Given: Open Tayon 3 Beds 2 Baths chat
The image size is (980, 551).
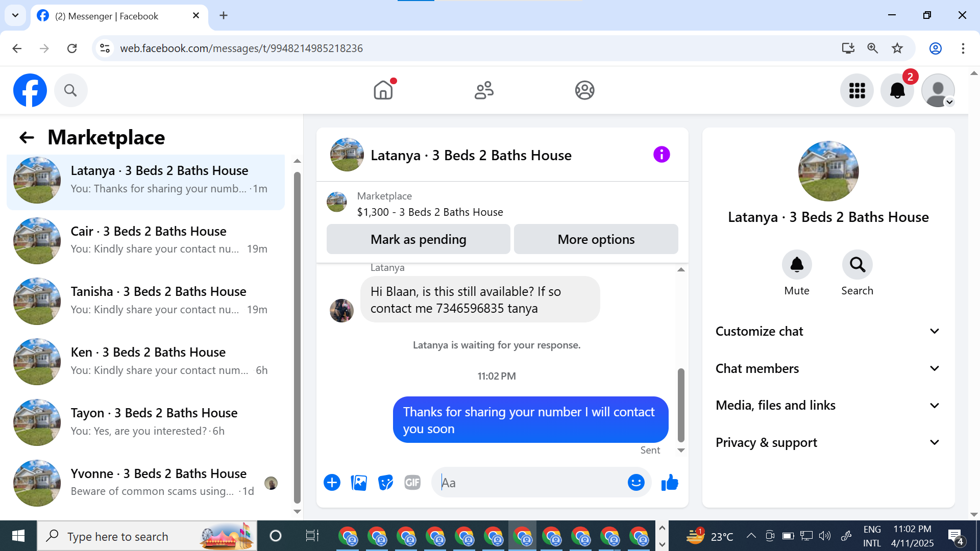Looking at the screenshot, I should (146, 422).
